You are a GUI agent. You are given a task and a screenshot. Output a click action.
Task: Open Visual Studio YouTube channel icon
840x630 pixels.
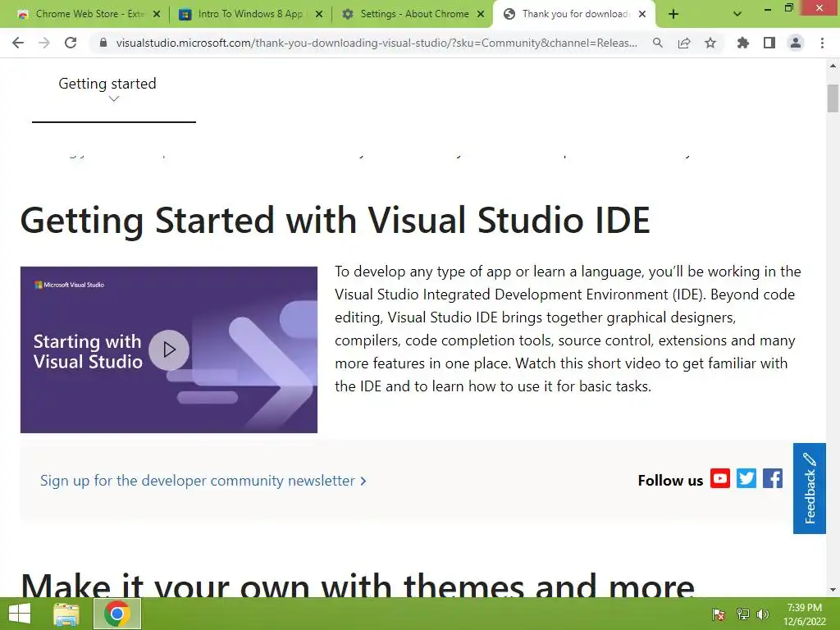[720, 478]
